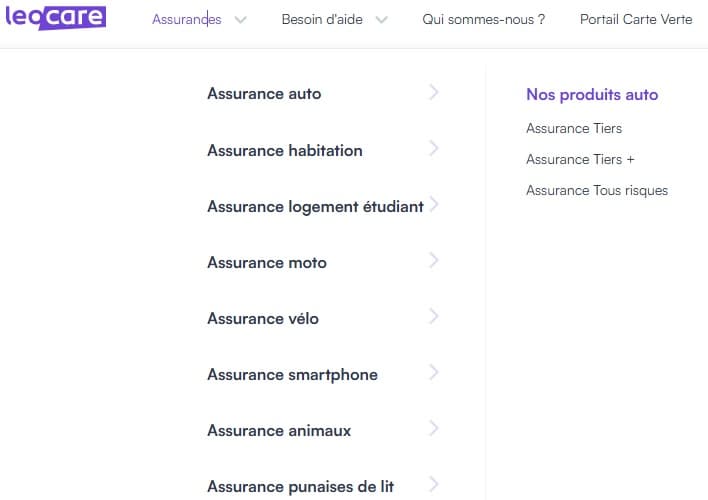
Task: Click chevron next to Assurance moto
Action: (434, 261)
